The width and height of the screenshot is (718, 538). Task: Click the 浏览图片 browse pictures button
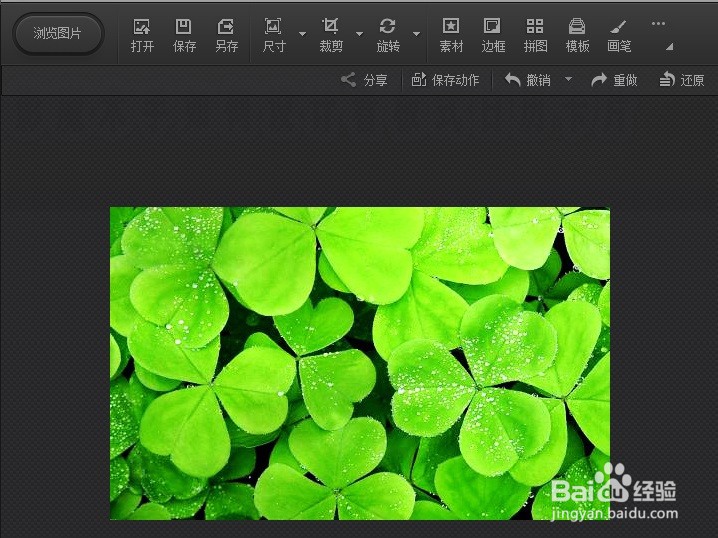point(58,33)
